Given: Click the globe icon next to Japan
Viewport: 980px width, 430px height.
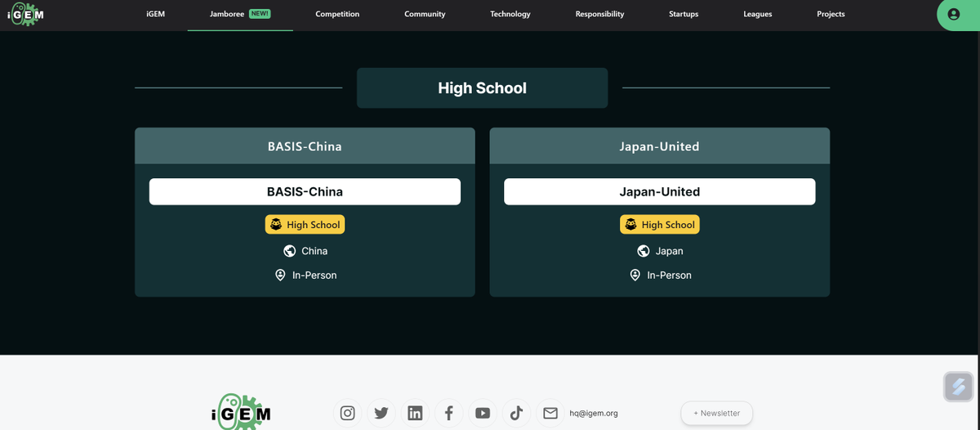Looking at the screenshot, I should [x=644, y=251].
